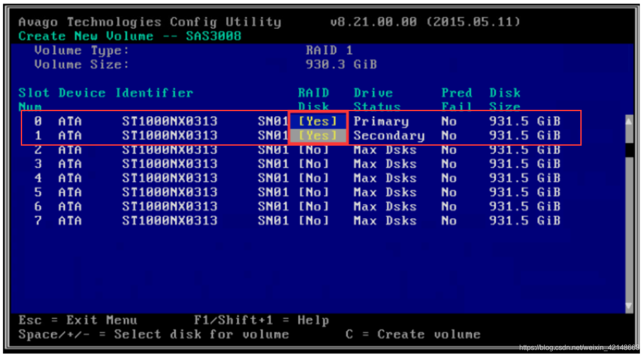
Task: Click 'Max Dsks' status in slot 5 row
Action: click(385, 192)
